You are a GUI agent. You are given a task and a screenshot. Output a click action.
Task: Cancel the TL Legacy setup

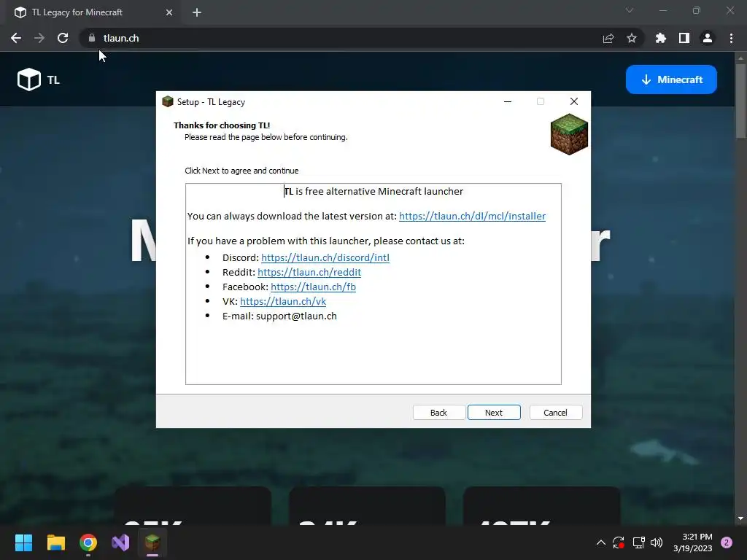[x=555, y=413]
